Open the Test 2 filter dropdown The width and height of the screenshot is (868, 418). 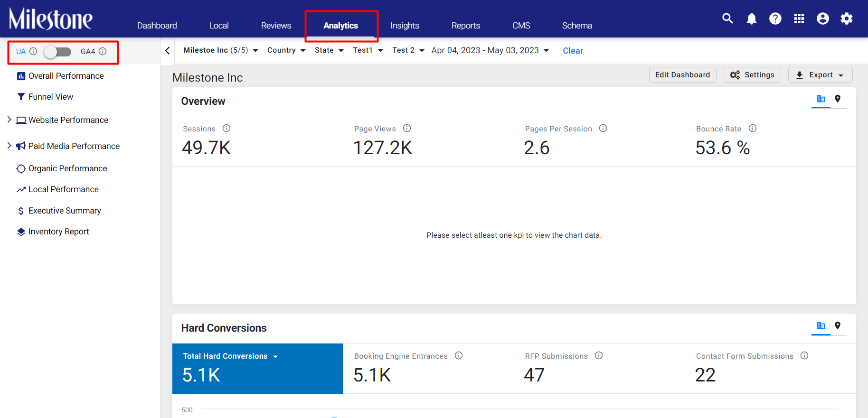408,50
